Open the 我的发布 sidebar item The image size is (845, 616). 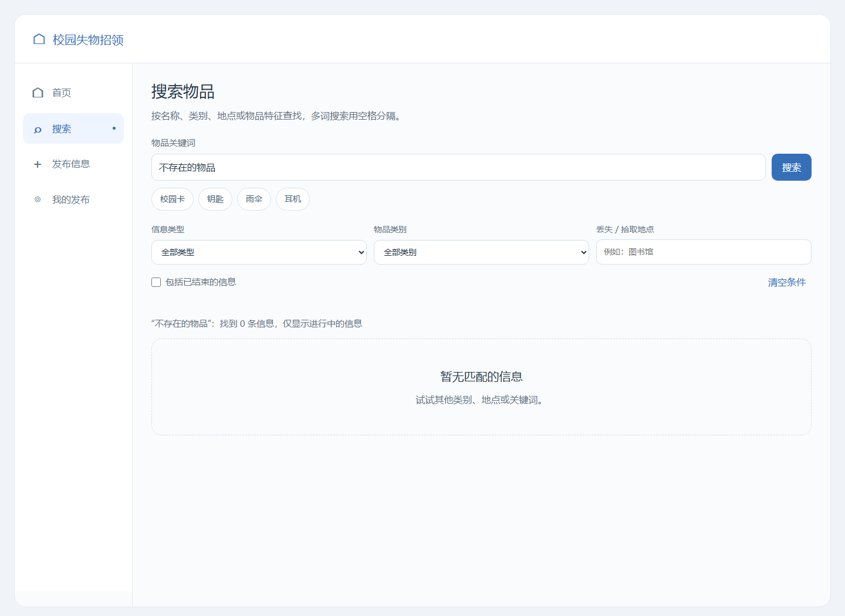73,199
